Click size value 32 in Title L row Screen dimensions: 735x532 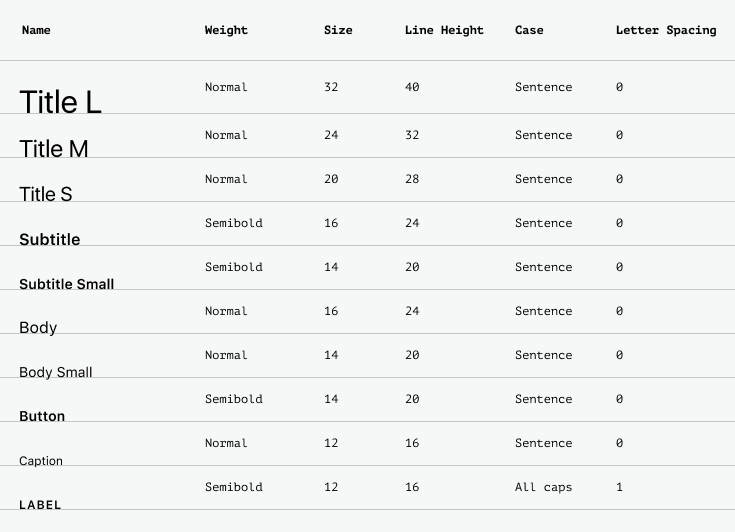[x=331, y=87]
